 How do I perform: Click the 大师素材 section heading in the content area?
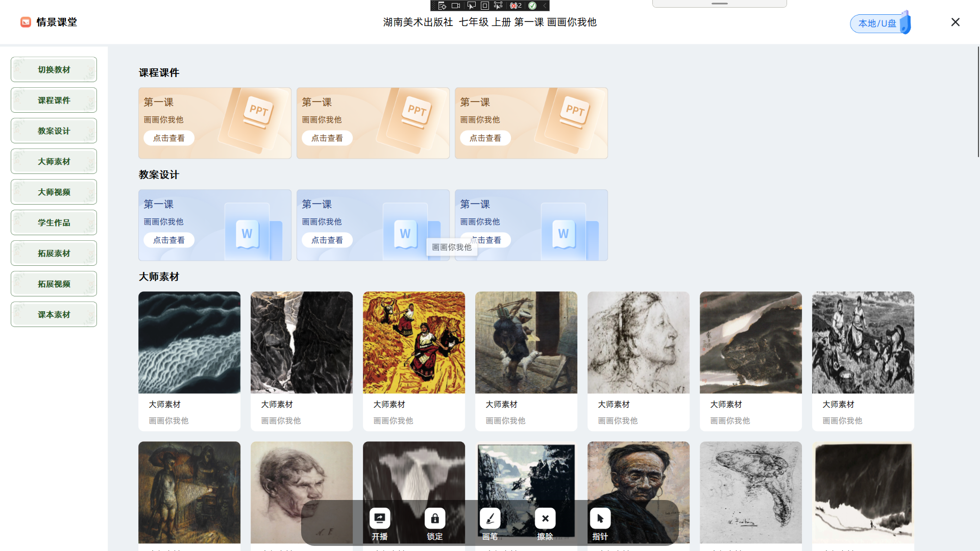(x=159, y=277)
